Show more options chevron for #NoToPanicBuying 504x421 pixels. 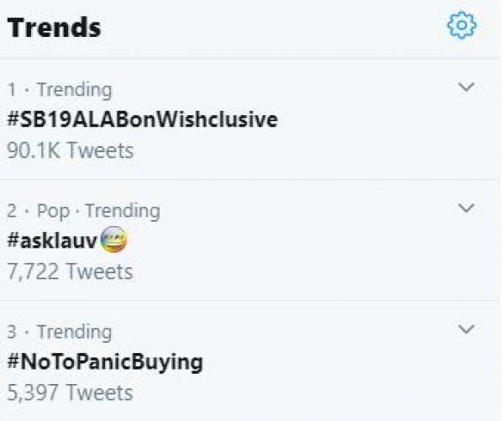coord(467,329)
